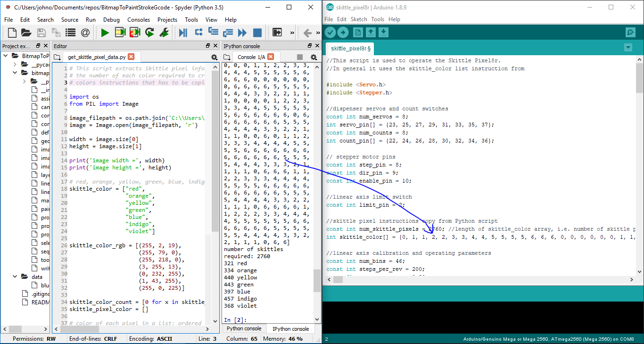Browse tabs icon in IPython console
The height and width of the screenshot is (344, 644).
click(227, 57)
